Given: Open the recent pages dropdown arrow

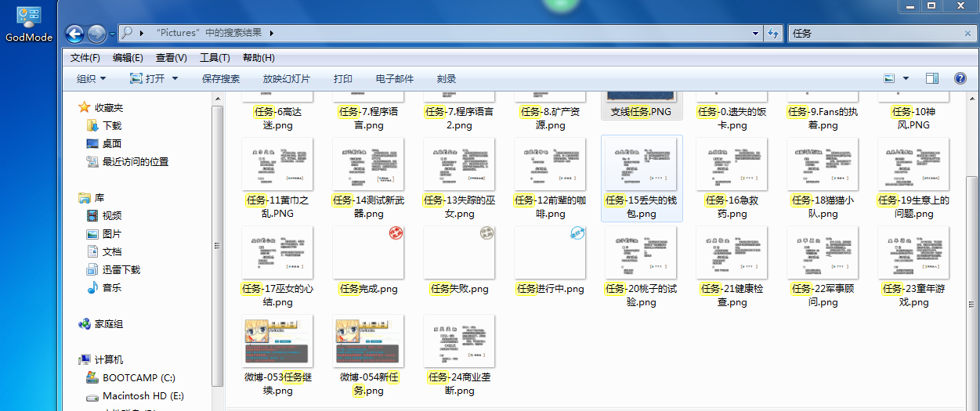Looking at the screenshot, I should point(113,34).
